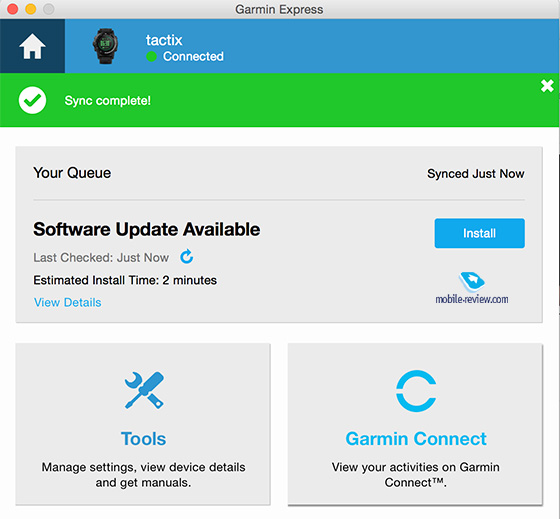Click the Garmin Connect heading
This screenshot has height=519, width=560.
point(416,439)
